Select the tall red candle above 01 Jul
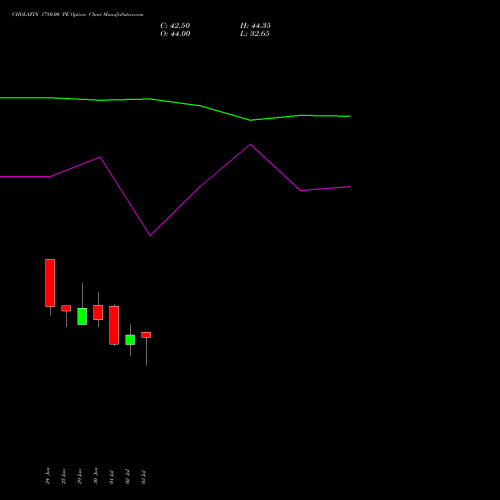 click(x=114, y=325)
